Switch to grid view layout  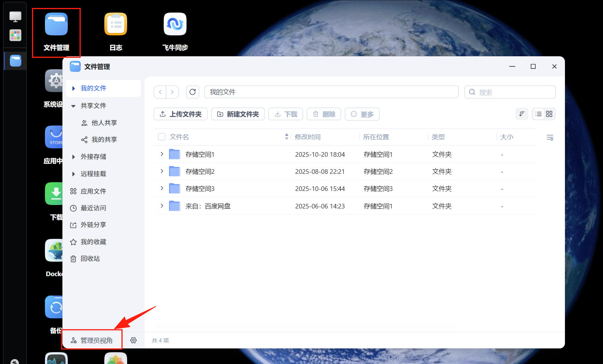coord(549,114)
